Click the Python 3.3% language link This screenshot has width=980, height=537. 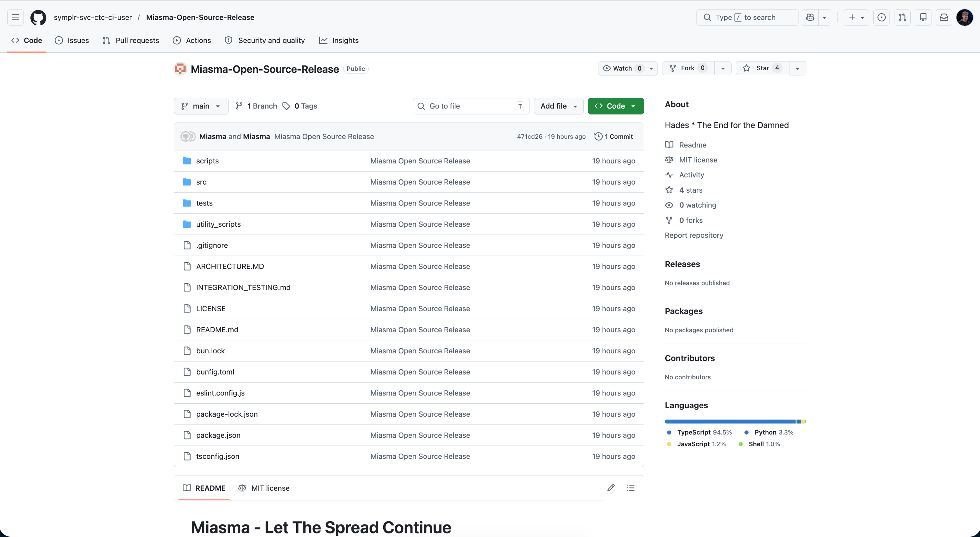point(768,432)
